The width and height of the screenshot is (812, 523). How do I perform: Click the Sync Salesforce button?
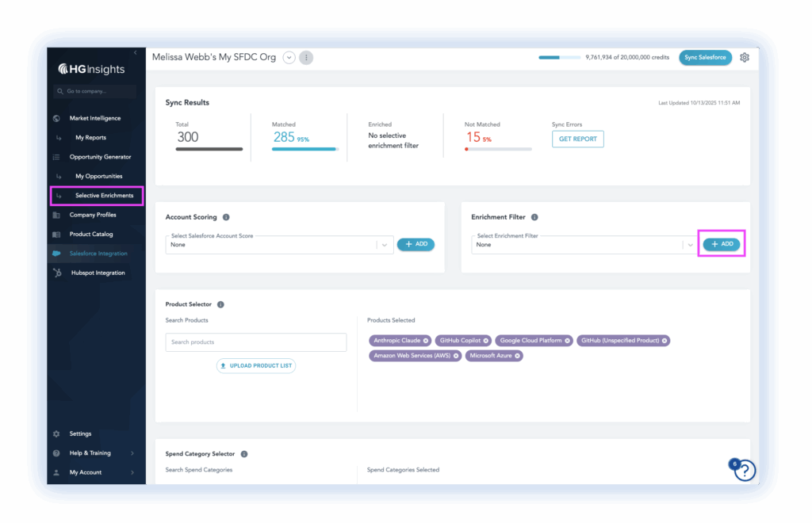704,57
